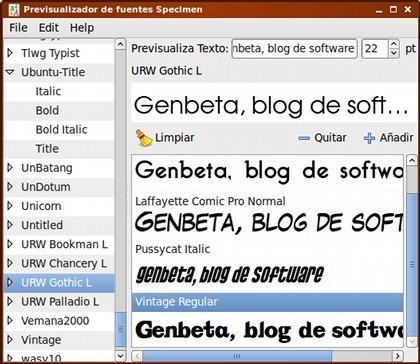Click preview horizontal scrollbar left arrow
The image size is (420, 364).
pos(137,356)
